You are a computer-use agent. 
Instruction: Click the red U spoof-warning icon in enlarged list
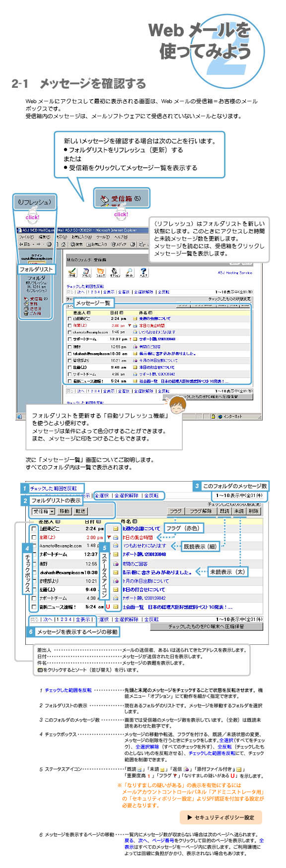click(x=108, y=607)
